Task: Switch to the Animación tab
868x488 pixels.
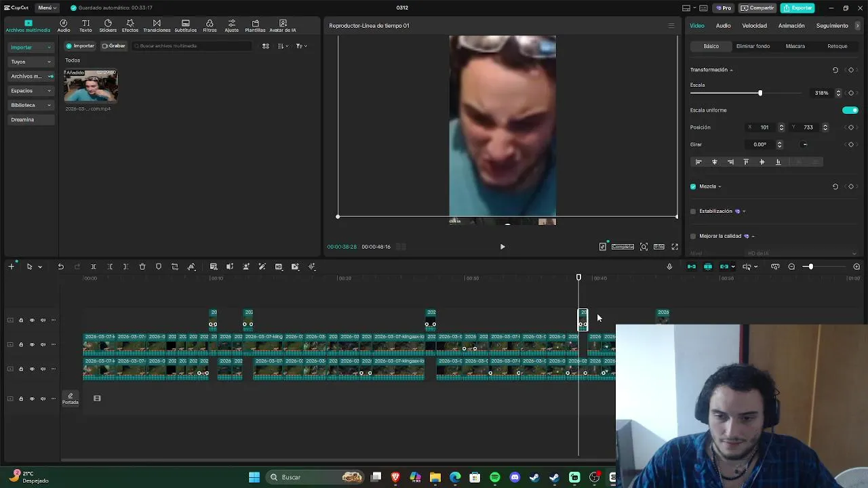Action: point(791,26)
